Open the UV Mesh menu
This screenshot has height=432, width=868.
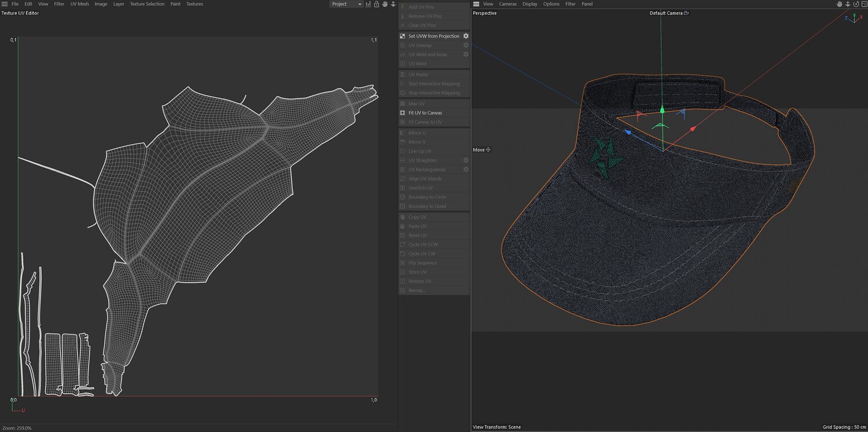pyautogui.click(x=79, y=4)
